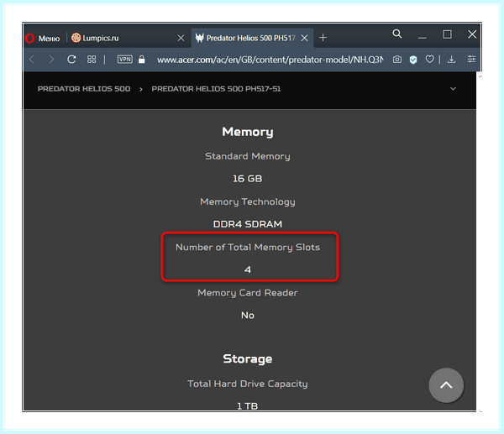504x434 pixels.
Task: Click the 16 GB value
Action: click(x=248, y=179)
